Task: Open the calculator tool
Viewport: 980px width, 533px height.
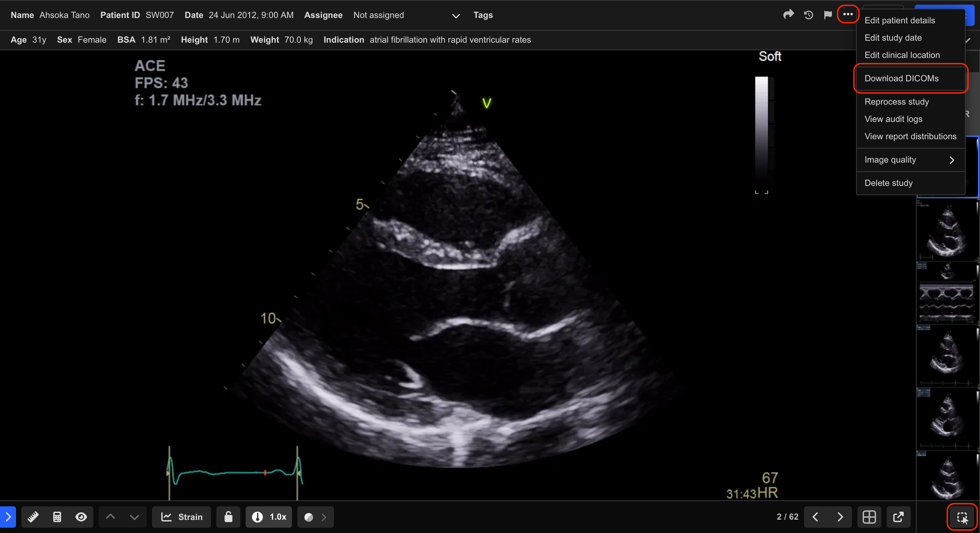Action: coord(57,517)
